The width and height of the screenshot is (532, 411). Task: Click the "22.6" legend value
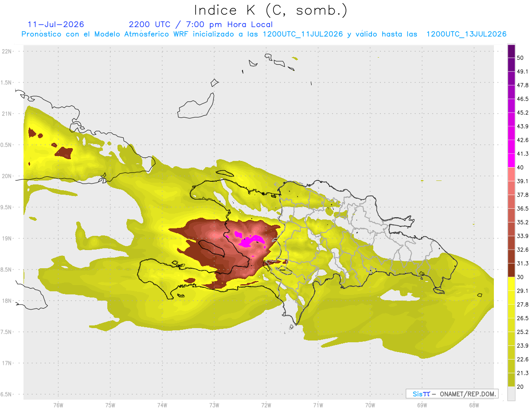(523, 359)
